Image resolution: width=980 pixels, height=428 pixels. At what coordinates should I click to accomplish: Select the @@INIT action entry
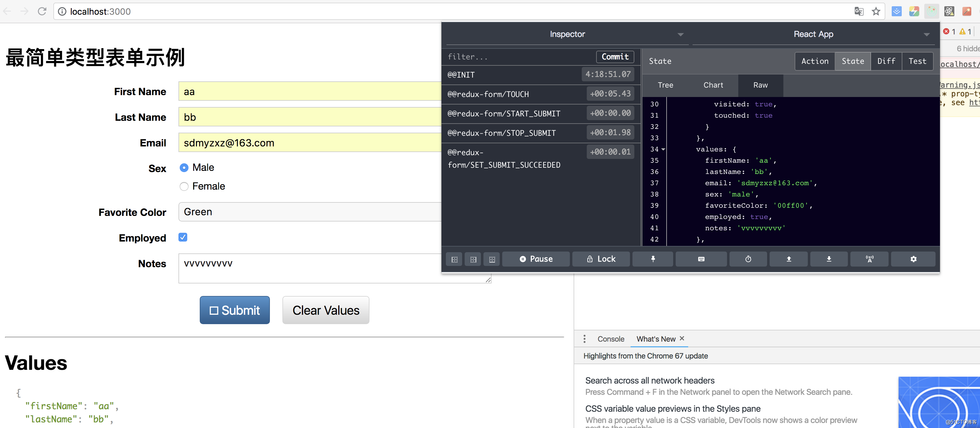541,75
